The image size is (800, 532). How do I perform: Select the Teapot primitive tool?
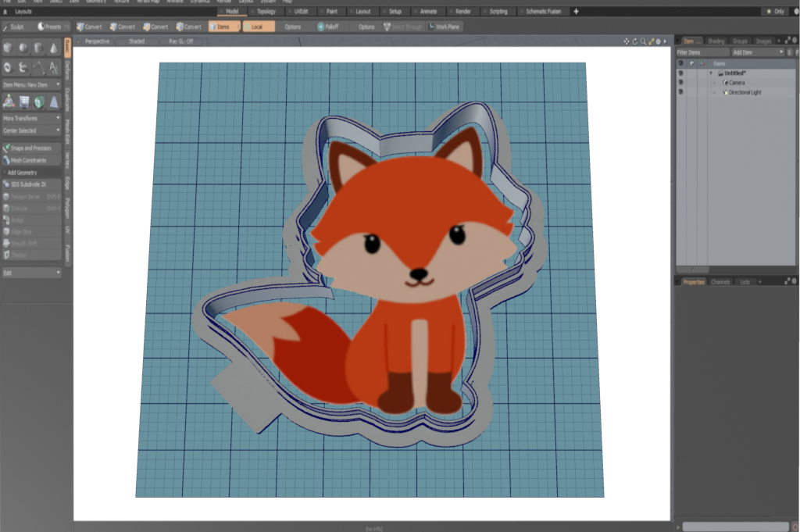(x=23, y=67)
